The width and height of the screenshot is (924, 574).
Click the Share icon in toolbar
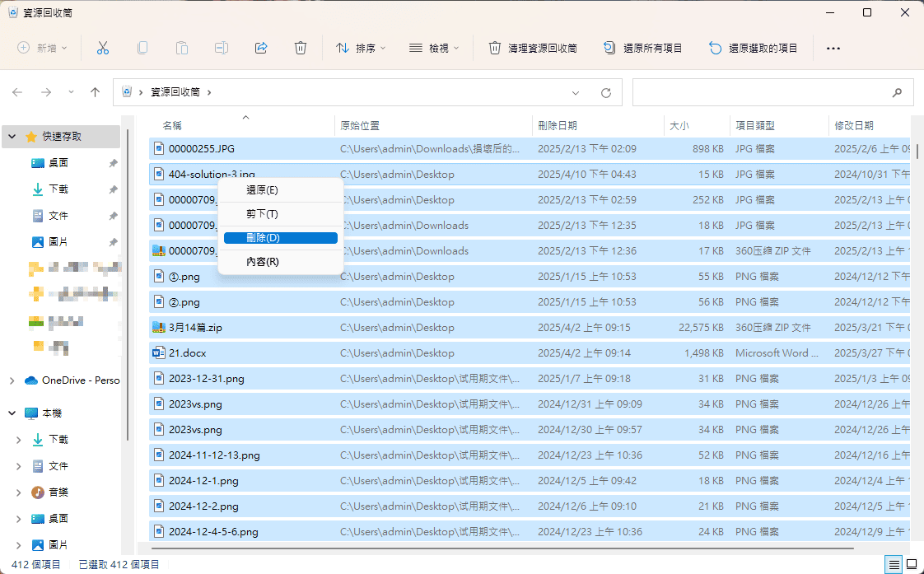(261, 48)
